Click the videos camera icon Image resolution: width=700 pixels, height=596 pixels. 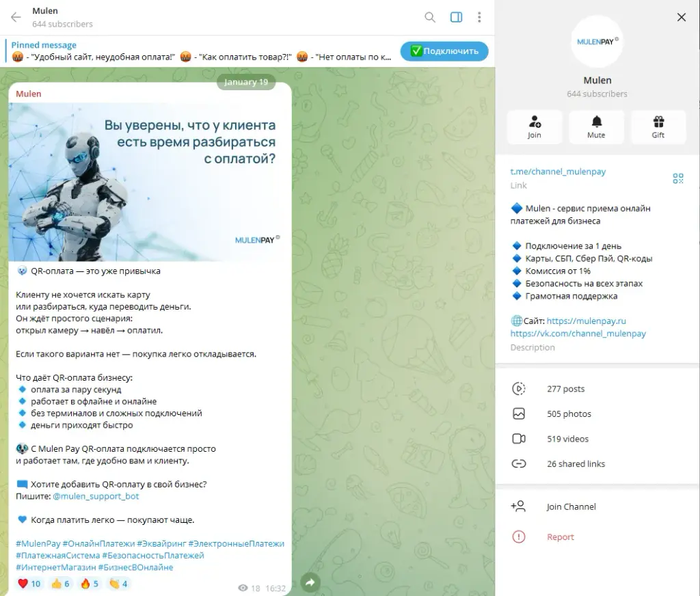point(519,439)
